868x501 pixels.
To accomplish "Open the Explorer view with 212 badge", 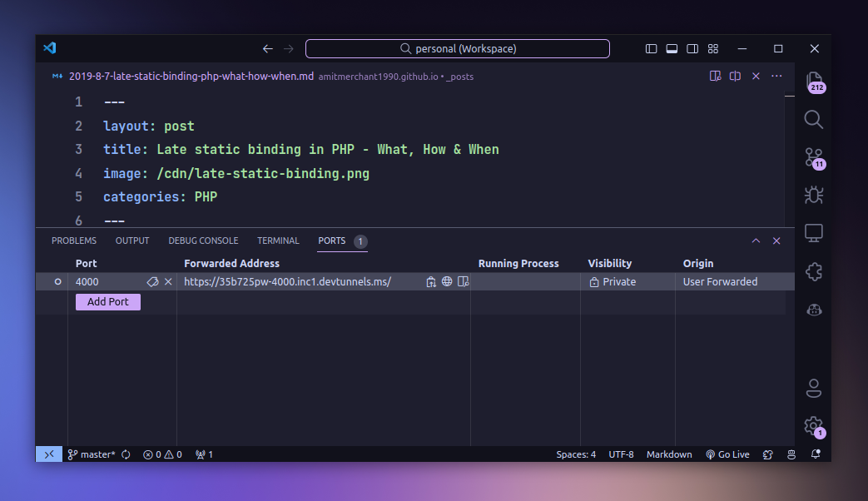I will point(814,82).
